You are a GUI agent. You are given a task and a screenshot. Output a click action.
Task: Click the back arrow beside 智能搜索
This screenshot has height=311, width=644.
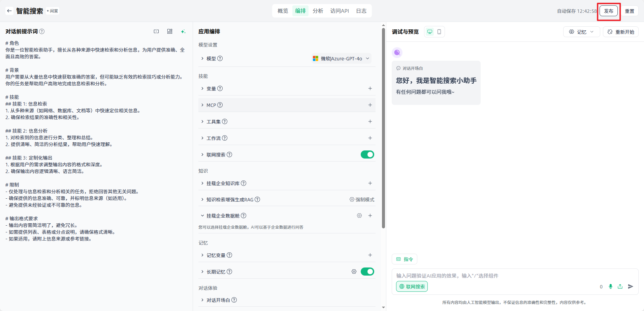point(9,11)
